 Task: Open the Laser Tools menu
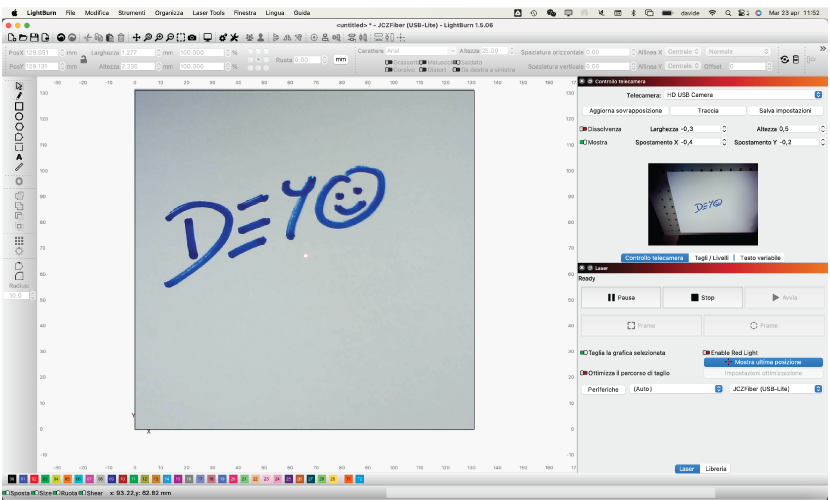pyautogui.click(x=209, y=13)
